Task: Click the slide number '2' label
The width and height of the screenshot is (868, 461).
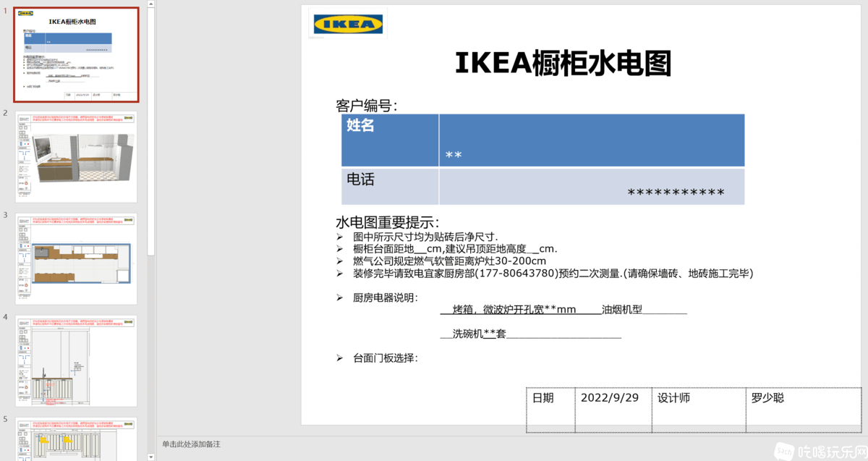Action: [x=5, y=114]
